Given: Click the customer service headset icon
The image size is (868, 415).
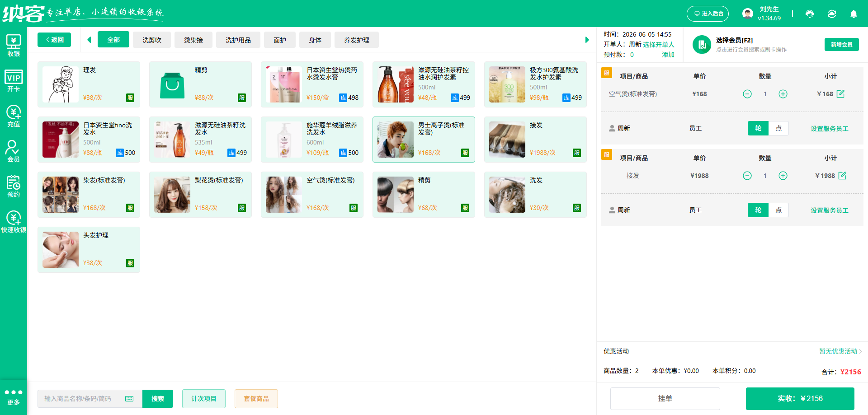Looking at the screenshot, I should (810, 14).
